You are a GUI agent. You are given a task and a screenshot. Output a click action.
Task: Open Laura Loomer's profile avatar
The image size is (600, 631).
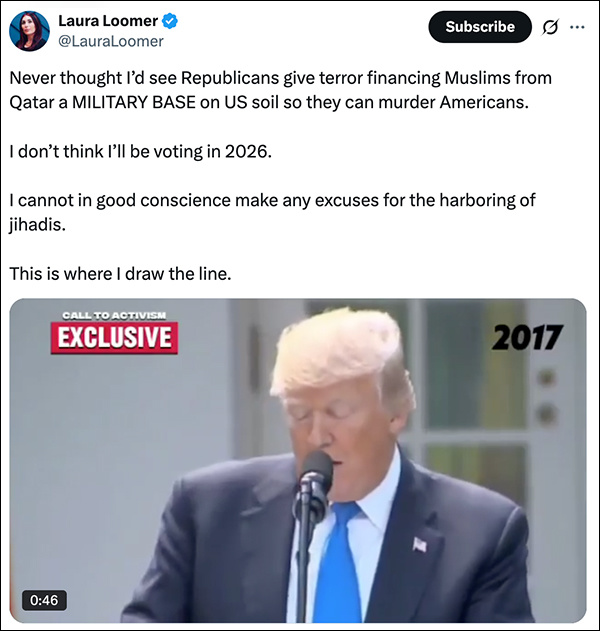(29, 31)
